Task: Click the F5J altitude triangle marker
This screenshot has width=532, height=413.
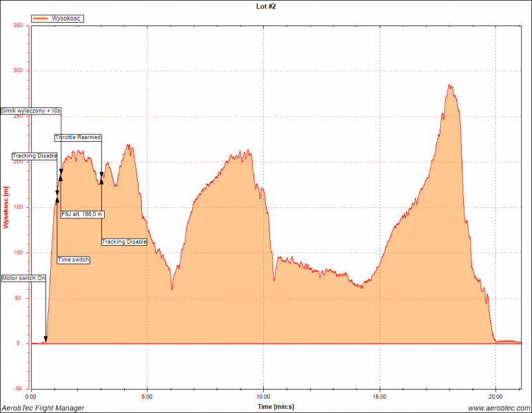Action: 61,178
